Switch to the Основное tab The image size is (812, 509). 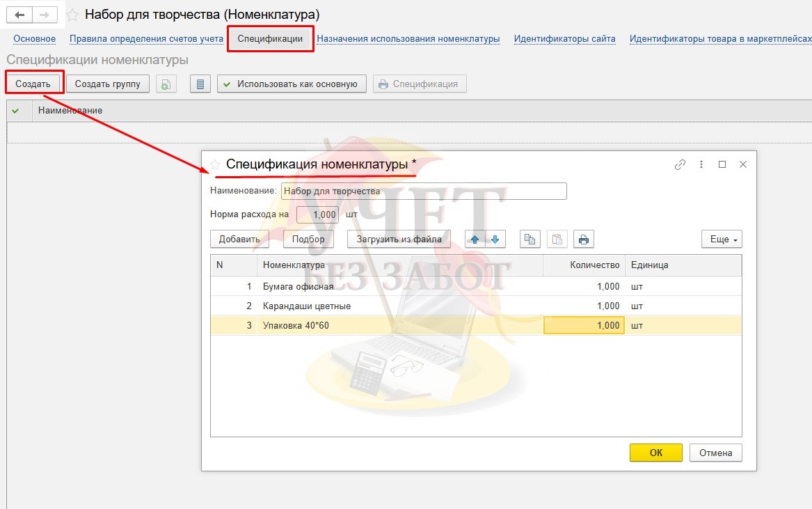35,39
